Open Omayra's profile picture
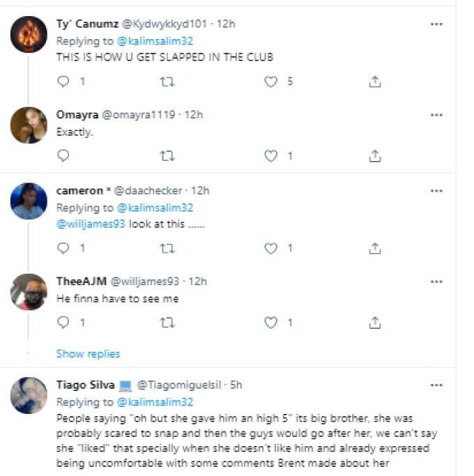 point(29,126)
